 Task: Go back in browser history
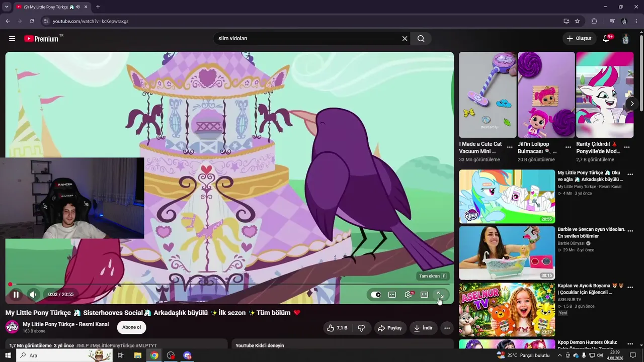(8, 21)
